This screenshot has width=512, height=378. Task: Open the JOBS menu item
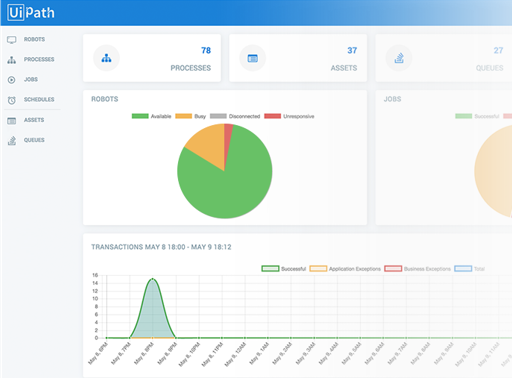tap(31, 79)
